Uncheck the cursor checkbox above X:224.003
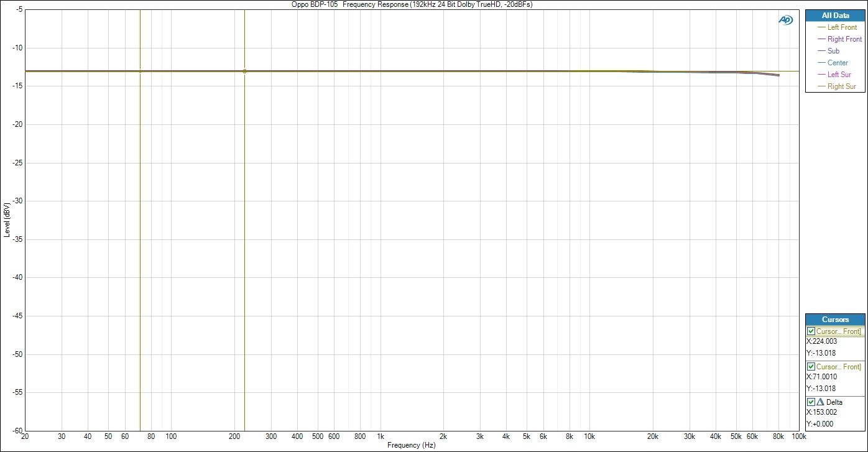The height and width of the screenshot is (452, 868). point(811,331)
